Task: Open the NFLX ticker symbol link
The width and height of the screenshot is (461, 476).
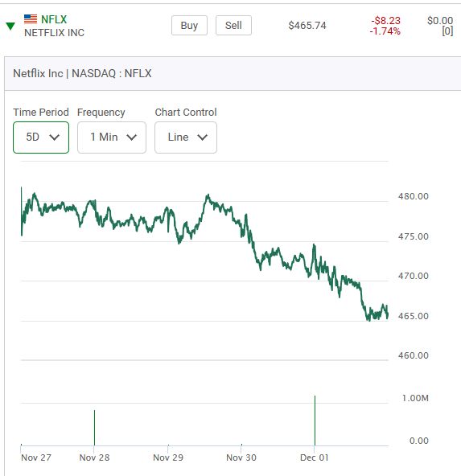Action: point(54,19)
